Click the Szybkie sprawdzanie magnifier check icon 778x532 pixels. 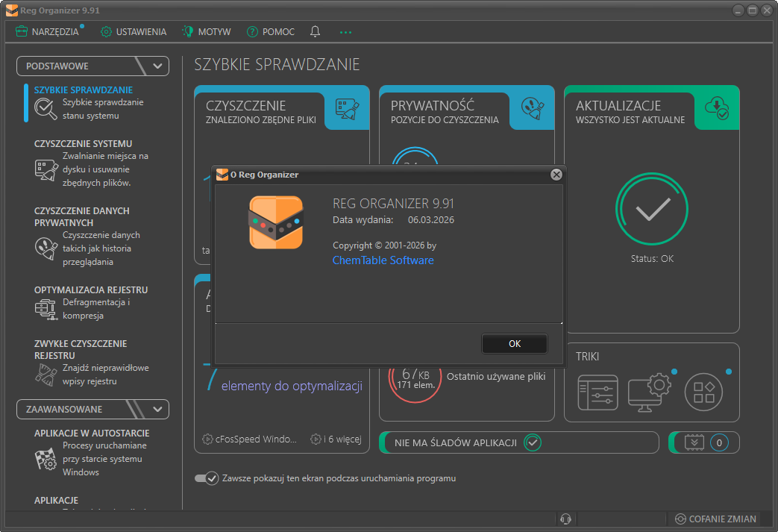pyautogui.click(x=46, y=109)
